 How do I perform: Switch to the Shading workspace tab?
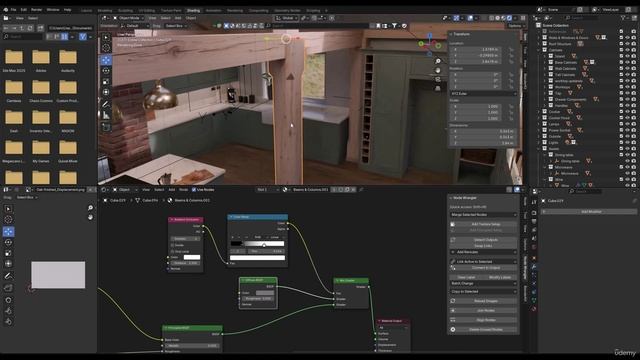pyautogui.click(x=193, y=11)
